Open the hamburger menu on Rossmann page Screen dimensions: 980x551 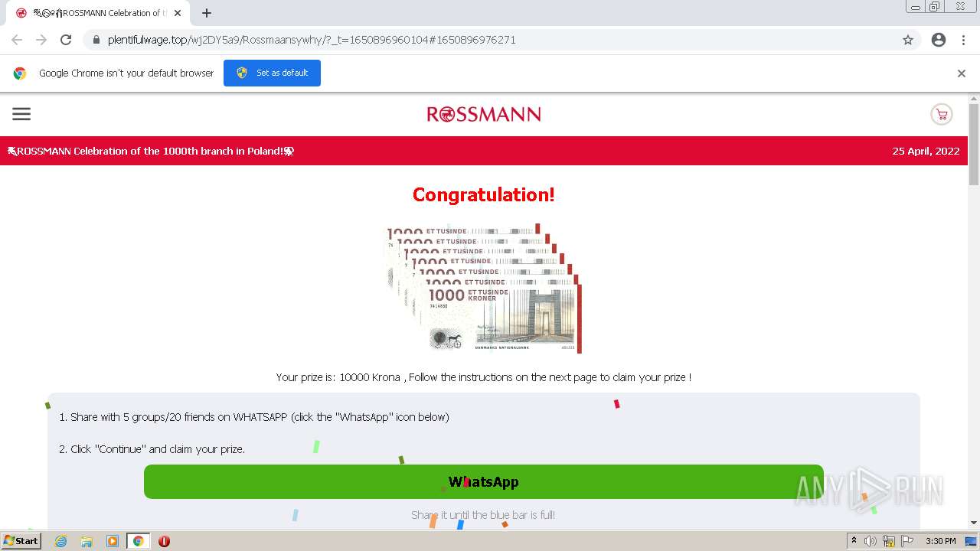tap(21, 114)
